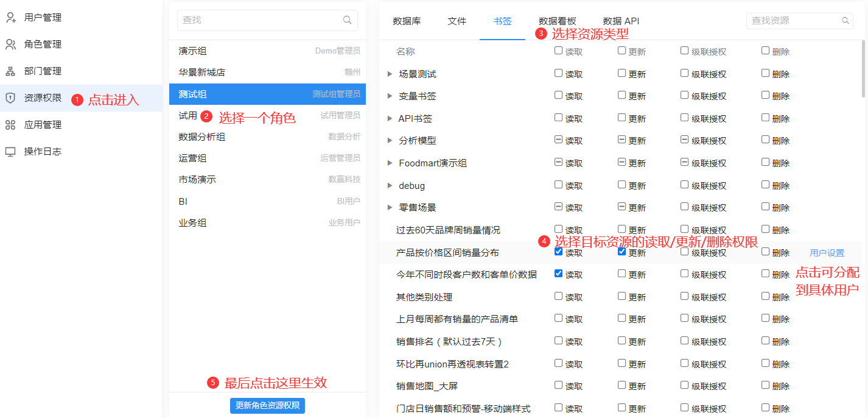Focus the 查找 role search field
This screenshot has height=418, width=868.
(x=267, y=20)
